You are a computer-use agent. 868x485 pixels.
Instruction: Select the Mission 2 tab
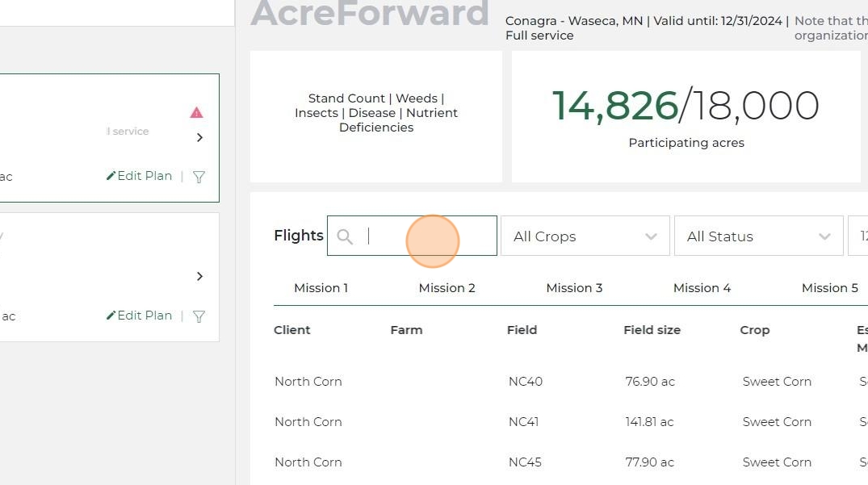(447, 288)
